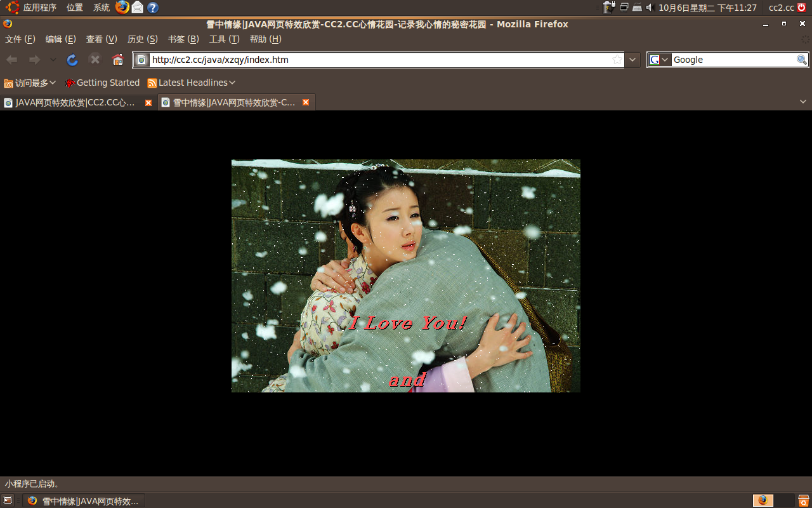Open the 工具 (T) menu
The width and height of the screenshot is (812, 508).
pos(224,39)
